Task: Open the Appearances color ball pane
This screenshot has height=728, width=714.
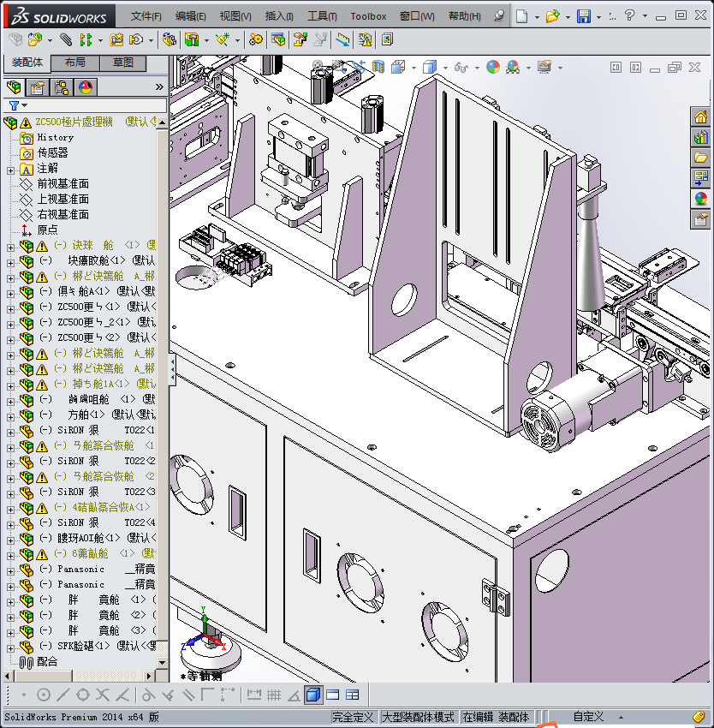Action: 701,199
